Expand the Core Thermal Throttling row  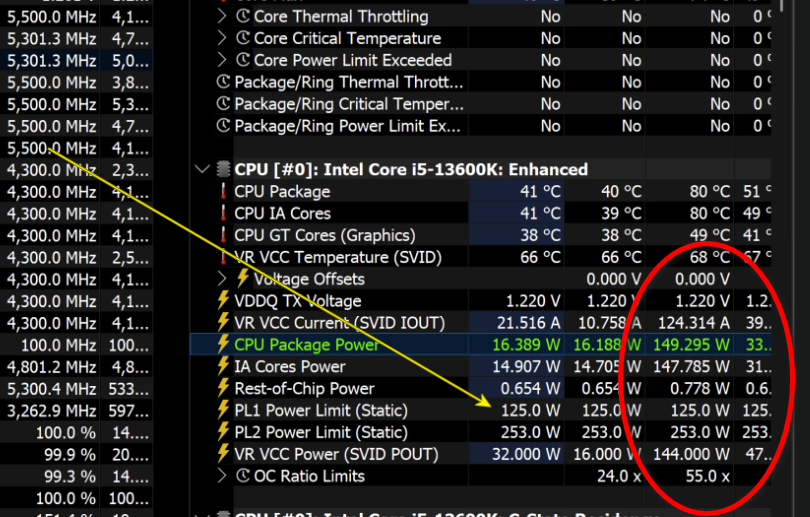pyautogui.click(x=222, y=17)
